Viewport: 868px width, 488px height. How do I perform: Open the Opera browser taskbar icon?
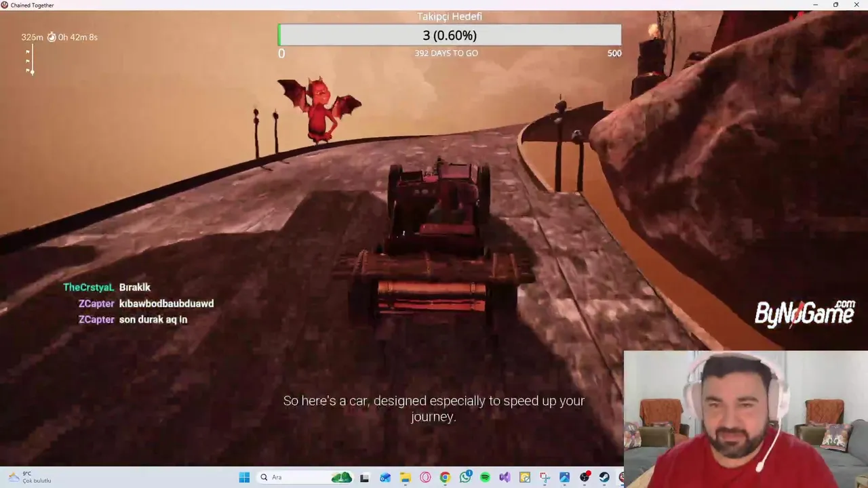click(x=425, y=477)
